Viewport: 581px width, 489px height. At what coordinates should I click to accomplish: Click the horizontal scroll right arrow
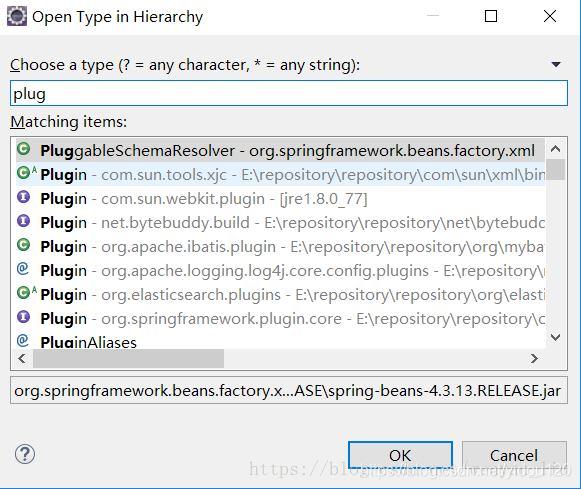coord(534,359)
